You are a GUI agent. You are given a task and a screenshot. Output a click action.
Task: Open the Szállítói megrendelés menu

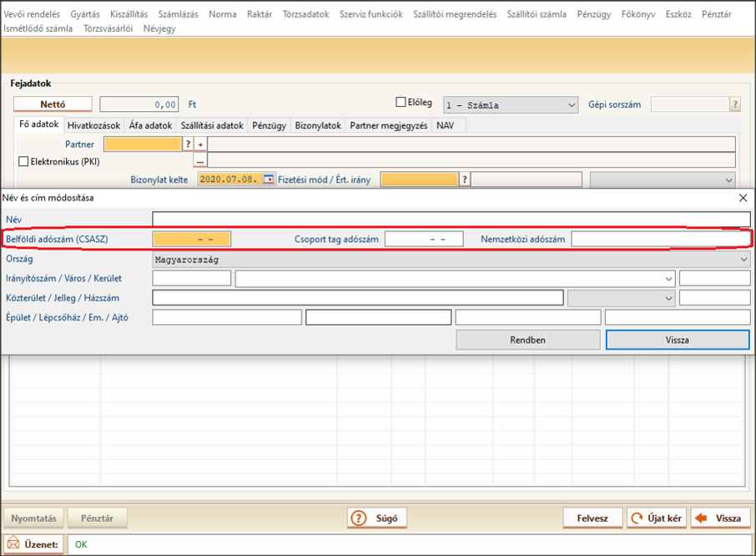(455, 14)
